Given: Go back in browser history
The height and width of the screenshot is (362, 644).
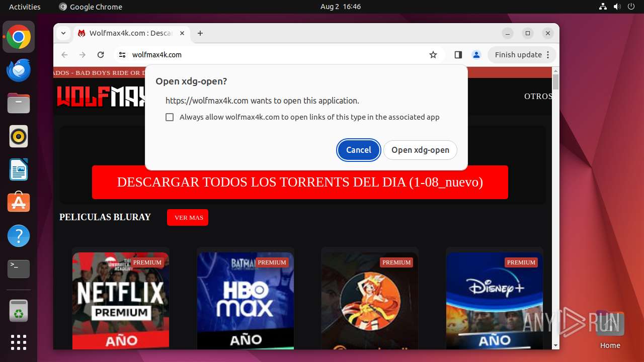Looking at the screenshot, I should coord(64,55).
